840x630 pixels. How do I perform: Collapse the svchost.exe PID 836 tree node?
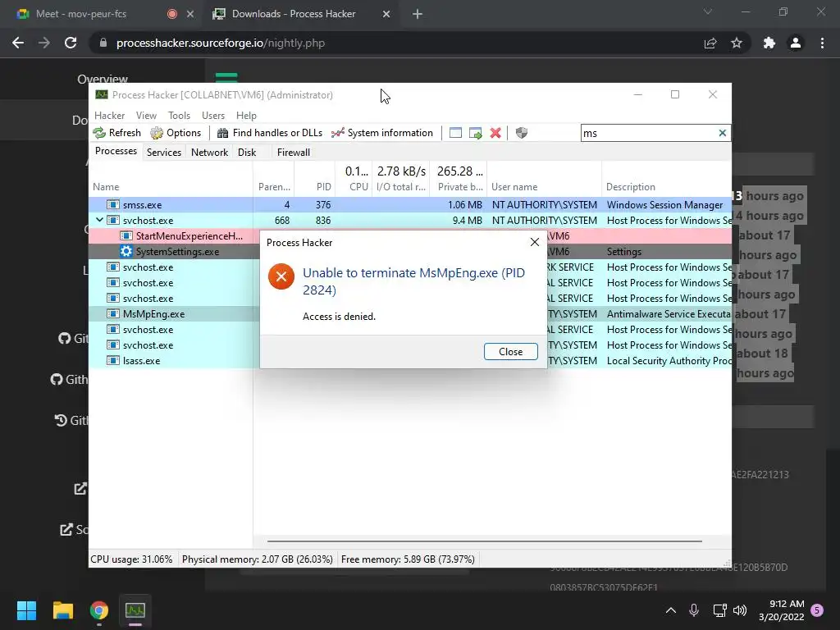[99, 220]
